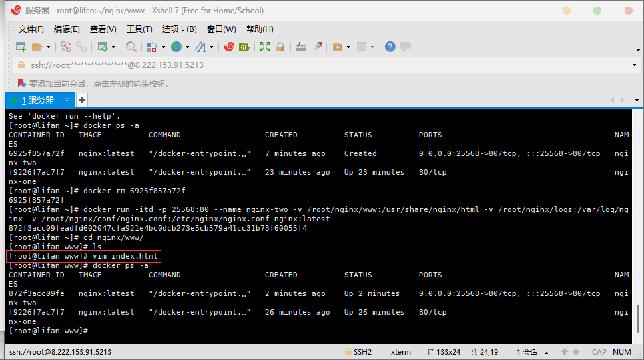
Task: Add a new tab with plus button
Action: tap(82, 100)
